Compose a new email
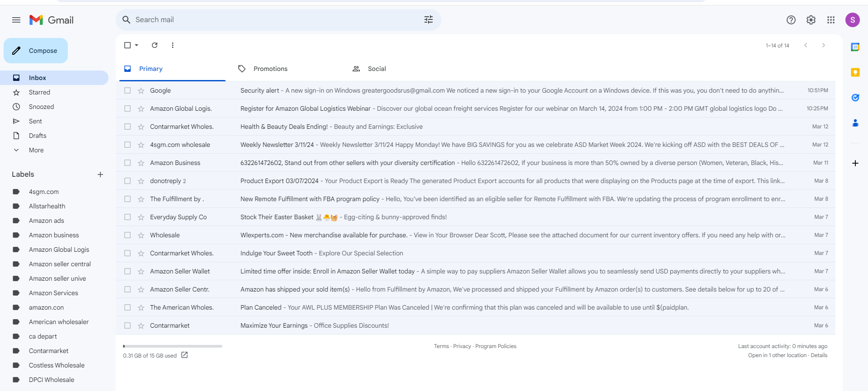Viewport: 868px width, 391px height. tap(36, 51)
